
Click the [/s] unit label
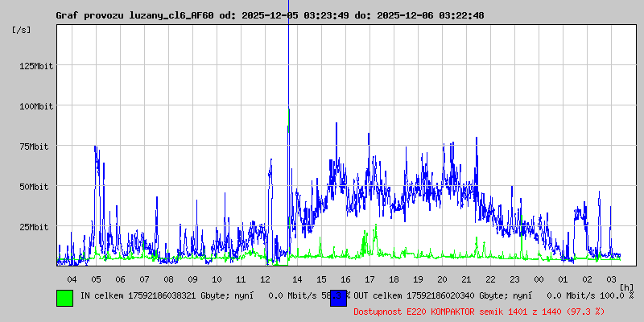22,30
